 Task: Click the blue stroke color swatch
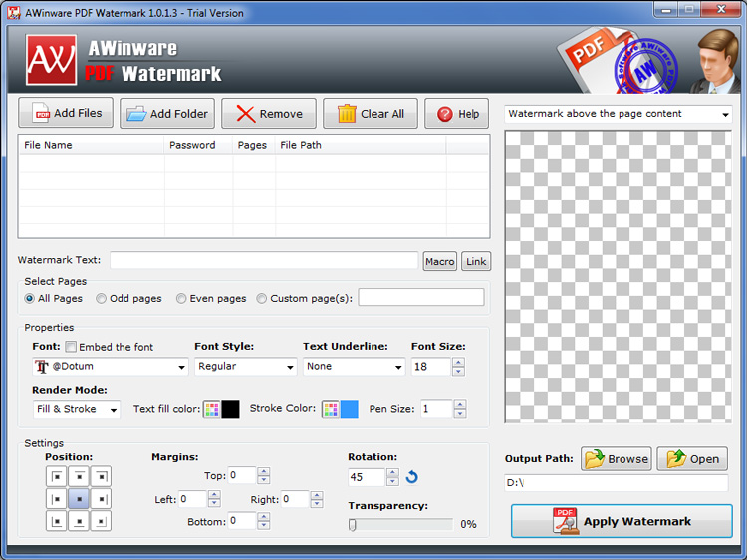[x=350, y=409]
